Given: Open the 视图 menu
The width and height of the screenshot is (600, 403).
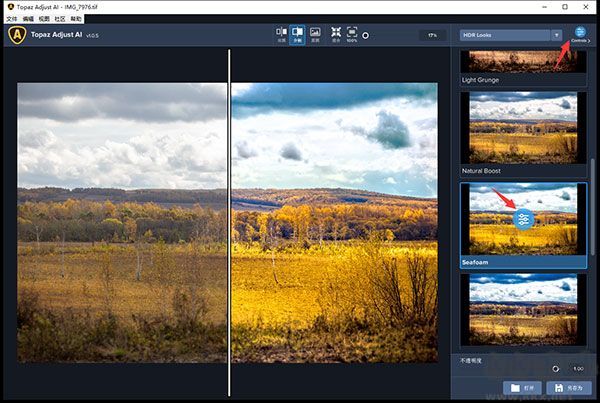Looking at the screenshot, I should (44, 19).
